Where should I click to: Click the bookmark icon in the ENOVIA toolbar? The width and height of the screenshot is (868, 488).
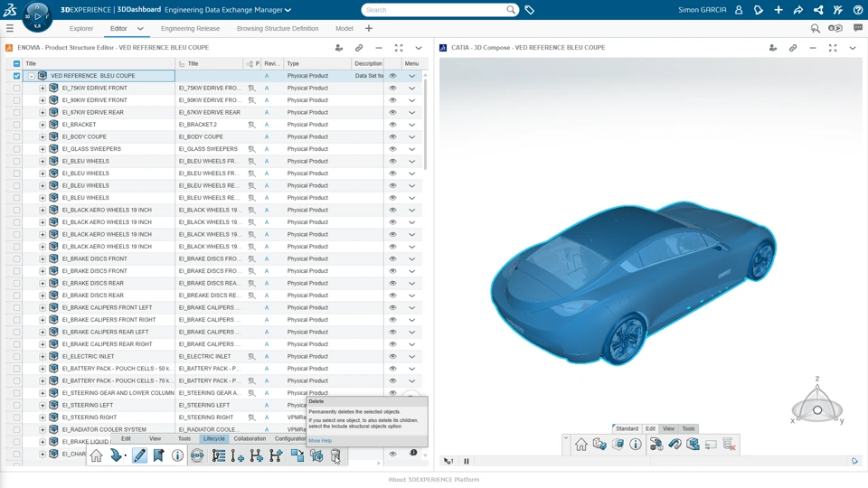coord(158,455)
